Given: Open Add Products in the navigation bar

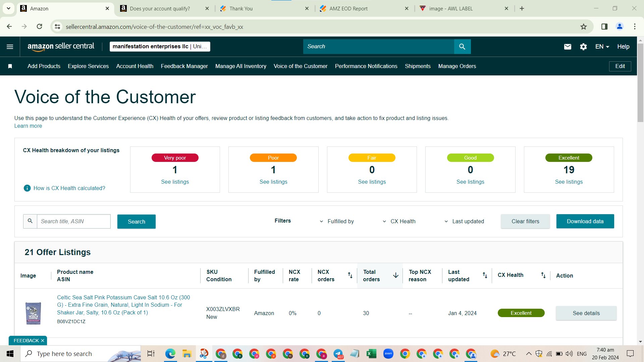Looking at the screenshot, I should click(x=44, y=66).
